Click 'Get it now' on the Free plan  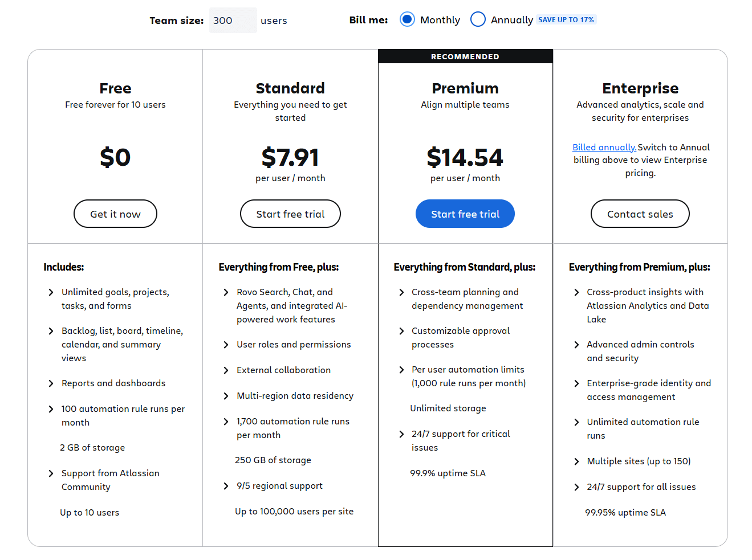tap(115, 214)
